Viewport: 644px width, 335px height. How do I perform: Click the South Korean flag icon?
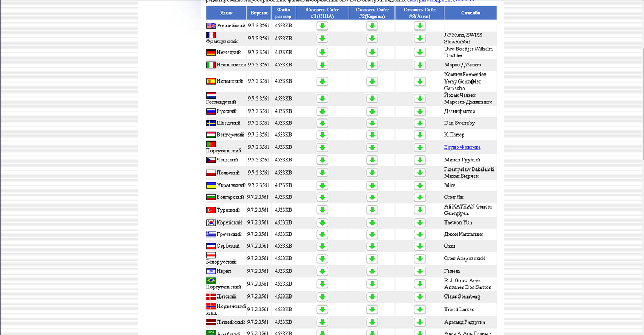[211, 223]
